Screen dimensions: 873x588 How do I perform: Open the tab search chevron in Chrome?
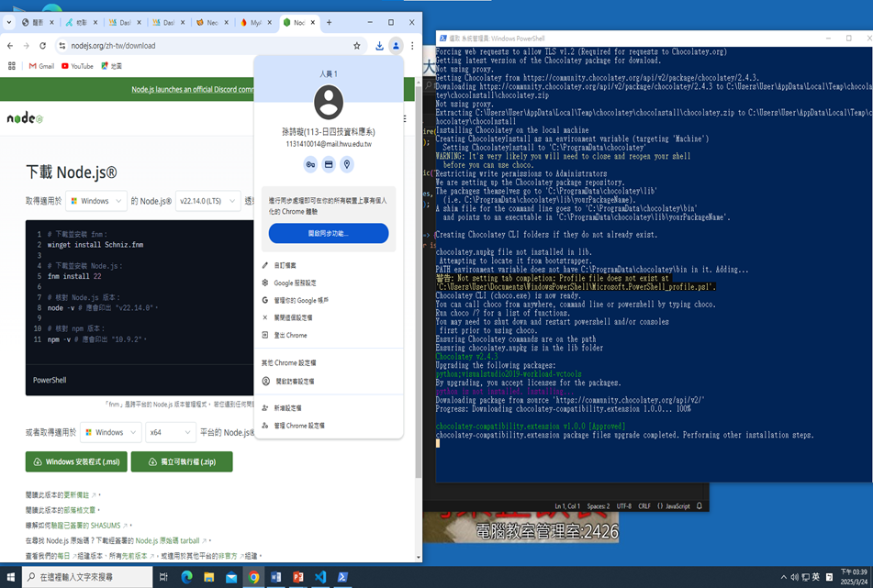[x=9, y=22]
